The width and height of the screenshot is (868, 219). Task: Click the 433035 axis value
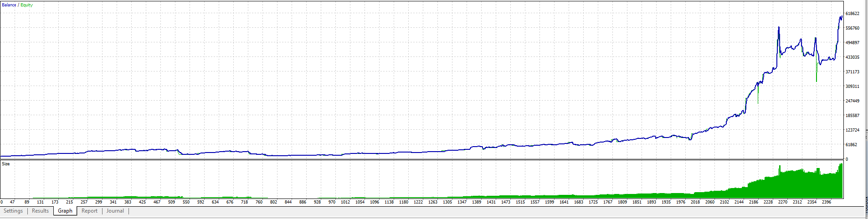(853, 57)
